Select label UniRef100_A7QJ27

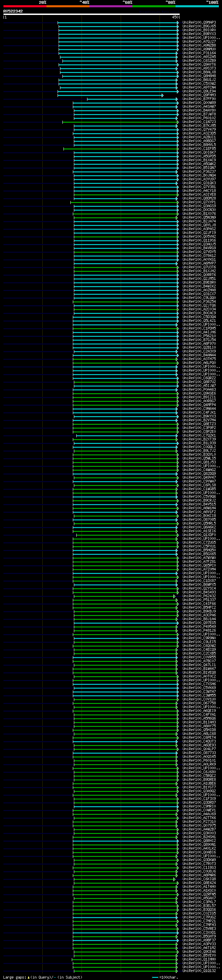click(x=199, y=41)
